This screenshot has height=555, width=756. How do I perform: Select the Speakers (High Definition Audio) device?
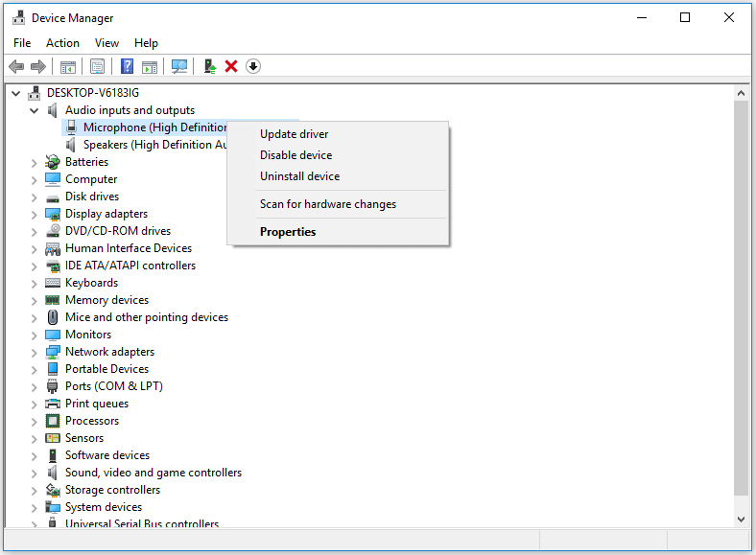(x=154, y=145)
